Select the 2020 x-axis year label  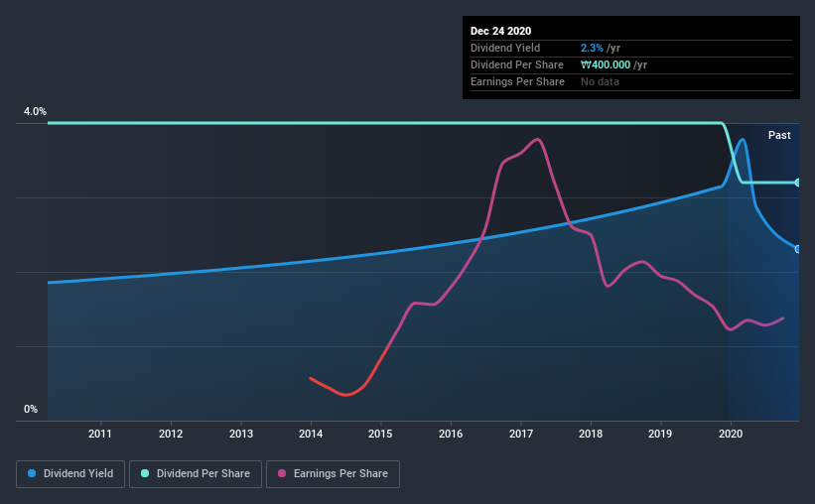pyautogui.click(x=731, y=434)
